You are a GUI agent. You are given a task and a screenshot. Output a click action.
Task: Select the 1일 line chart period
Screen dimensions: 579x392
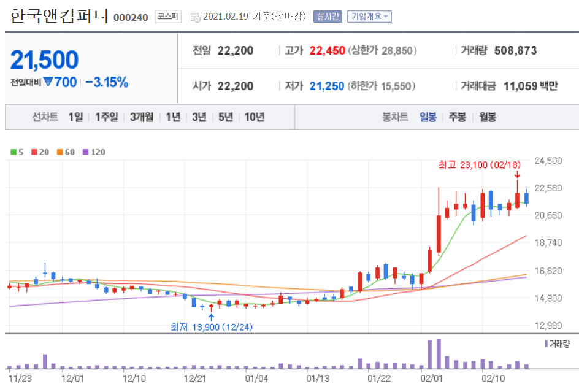pyautogui.click(x=75, y=117)
